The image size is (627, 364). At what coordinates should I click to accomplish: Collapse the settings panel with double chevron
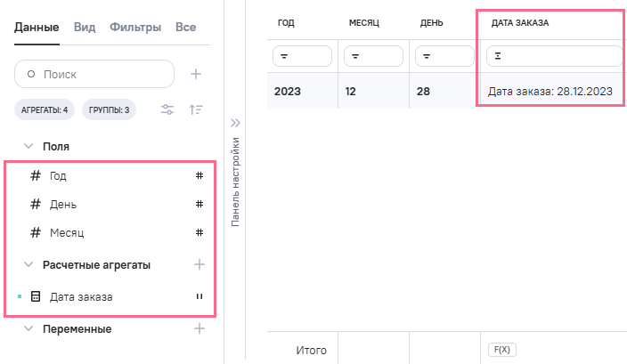click(236, 123)
